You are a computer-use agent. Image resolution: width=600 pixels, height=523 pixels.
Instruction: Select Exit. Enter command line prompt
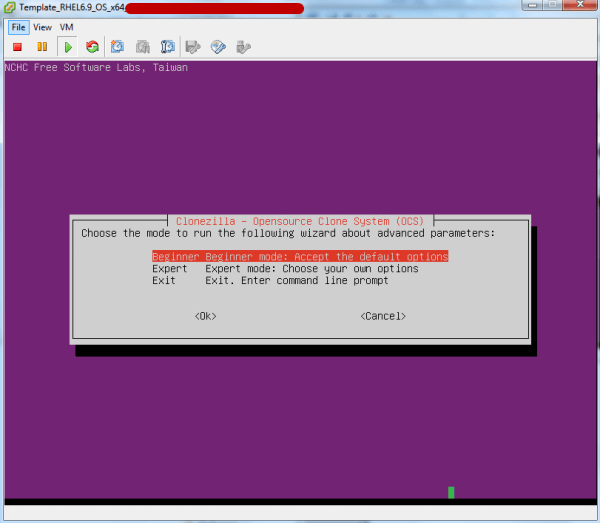(x=270, y=280)
